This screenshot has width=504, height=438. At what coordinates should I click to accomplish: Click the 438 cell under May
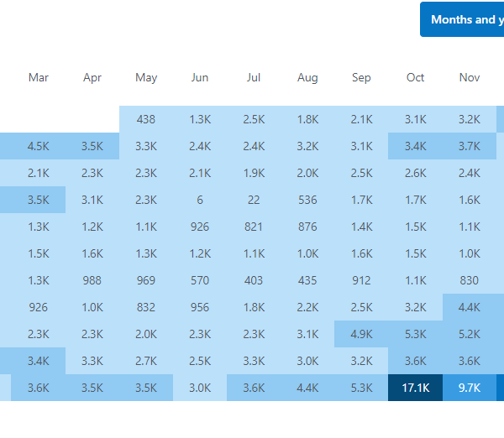pyautogui.click(x=146, y=119)
